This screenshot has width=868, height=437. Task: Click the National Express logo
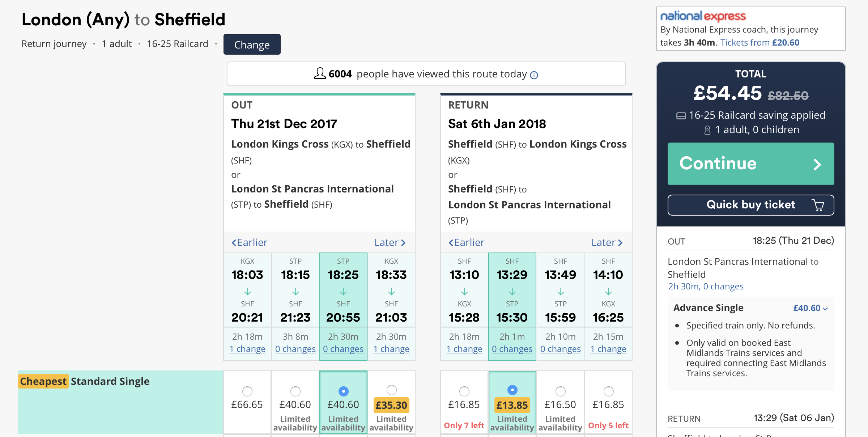tap(703, 16)
